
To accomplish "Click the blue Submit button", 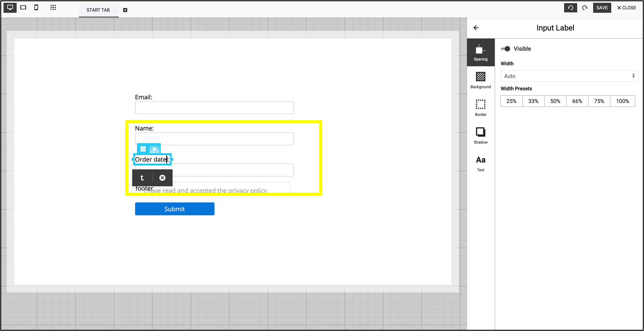I will [175, 209].
